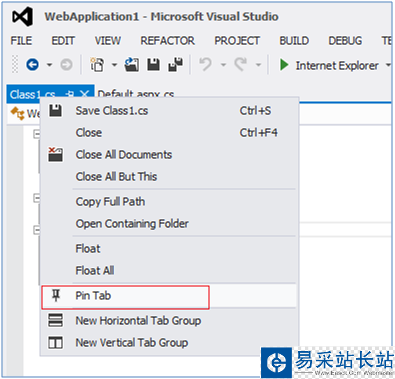Click the Save All toolbar icon

[x=176, y=65]
